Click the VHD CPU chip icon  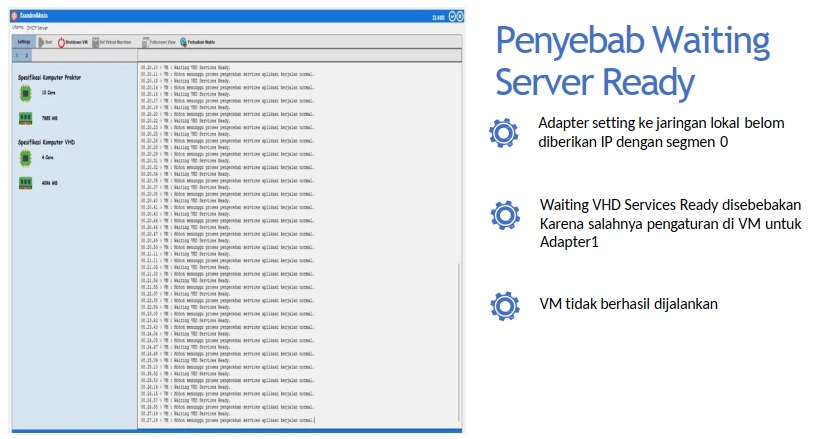click(25, 158)
